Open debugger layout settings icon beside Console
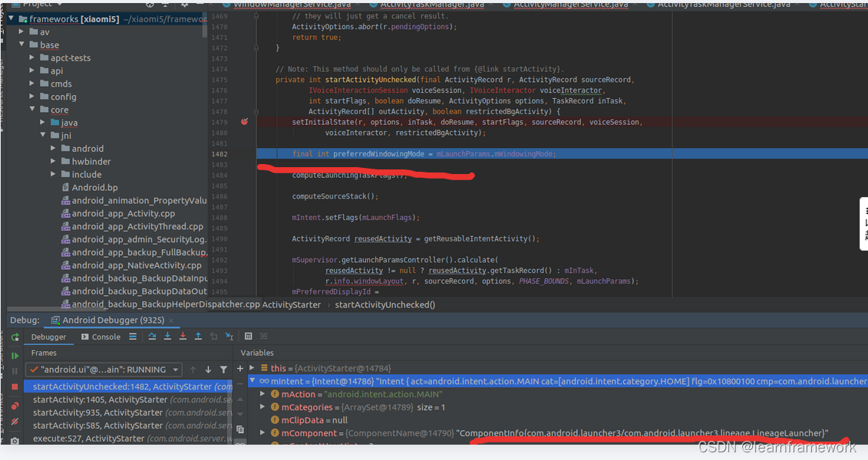The width and height of the screenshot is (868, 460). coord(133,336)
